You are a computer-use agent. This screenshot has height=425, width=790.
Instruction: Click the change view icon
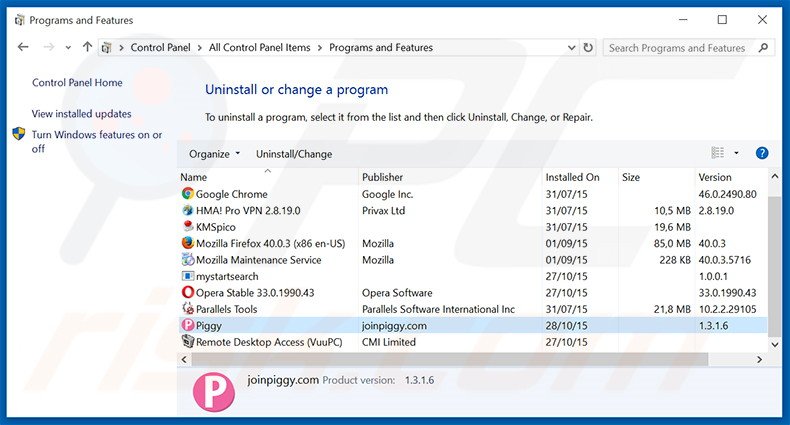coord(717,153)
